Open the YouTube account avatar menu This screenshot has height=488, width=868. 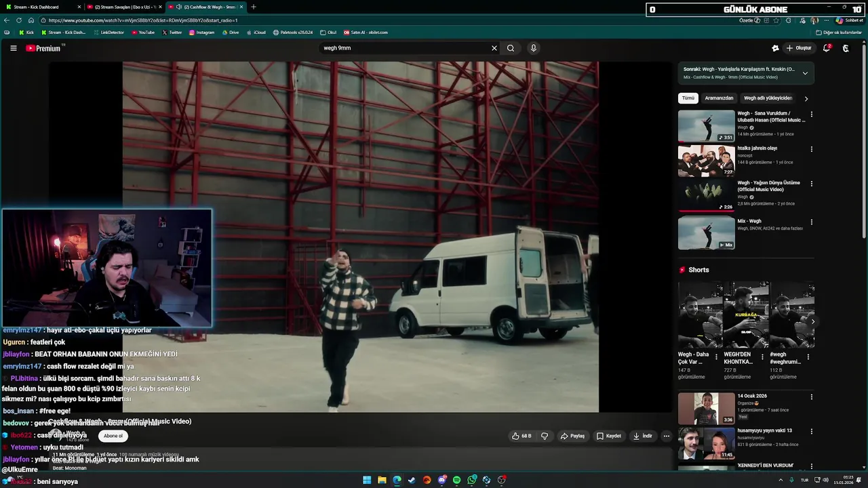846,48
